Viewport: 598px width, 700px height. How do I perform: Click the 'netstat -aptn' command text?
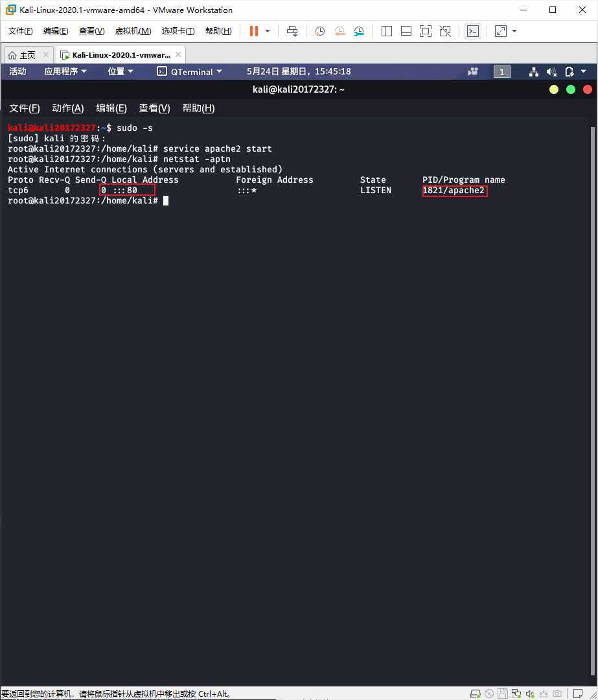coord(197,159)
